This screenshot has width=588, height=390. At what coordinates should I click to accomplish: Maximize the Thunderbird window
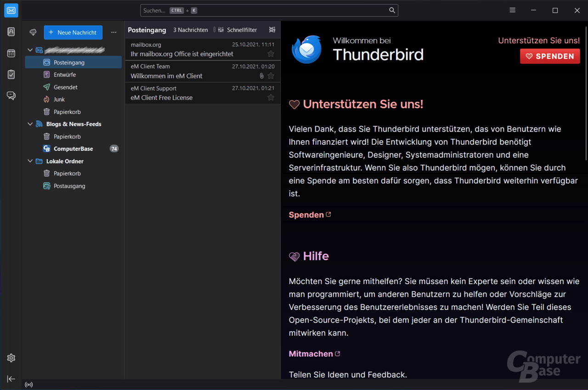(555, 10)
